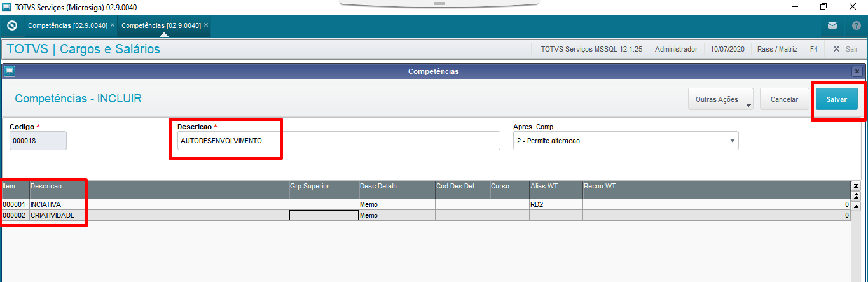This screenshot has height=282, width=868.
Task: Click the top center window grip handle
Action: pos(439,3)
